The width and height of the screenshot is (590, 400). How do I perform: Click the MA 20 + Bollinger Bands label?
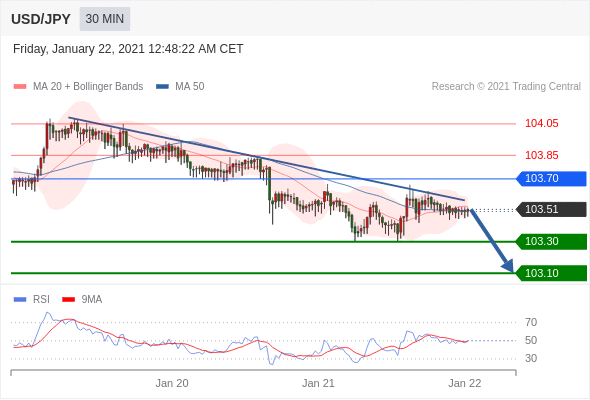coord(88,87)
